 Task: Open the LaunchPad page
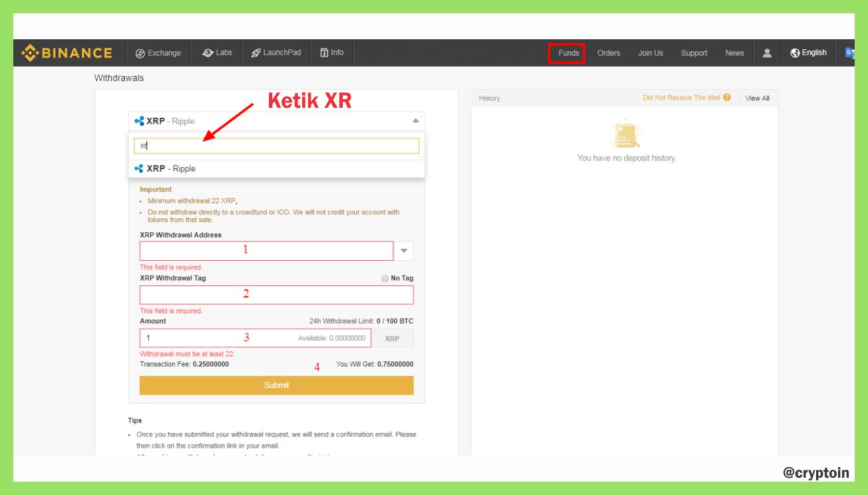[276, 53]
